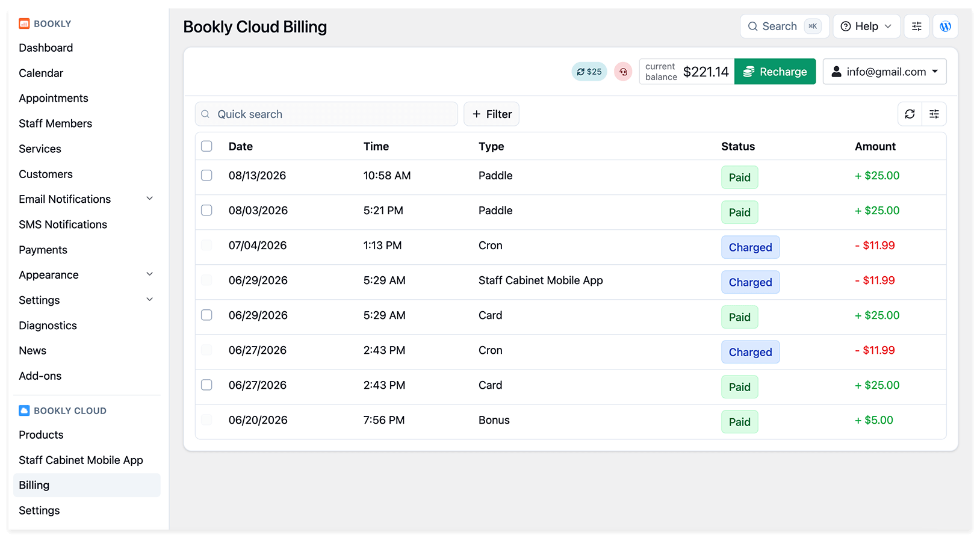980x538 pixels.
Task: Check the 08/03/2026 Paddle row checkbox
Action: [206, 210]
